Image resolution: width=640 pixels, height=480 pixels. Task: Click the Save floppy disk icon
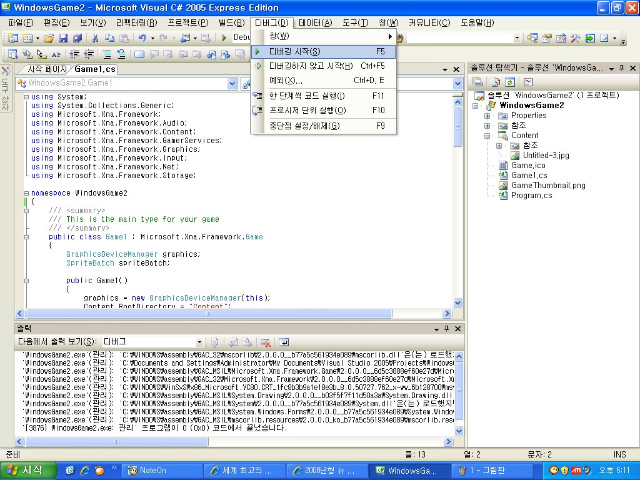pos(63,38)
